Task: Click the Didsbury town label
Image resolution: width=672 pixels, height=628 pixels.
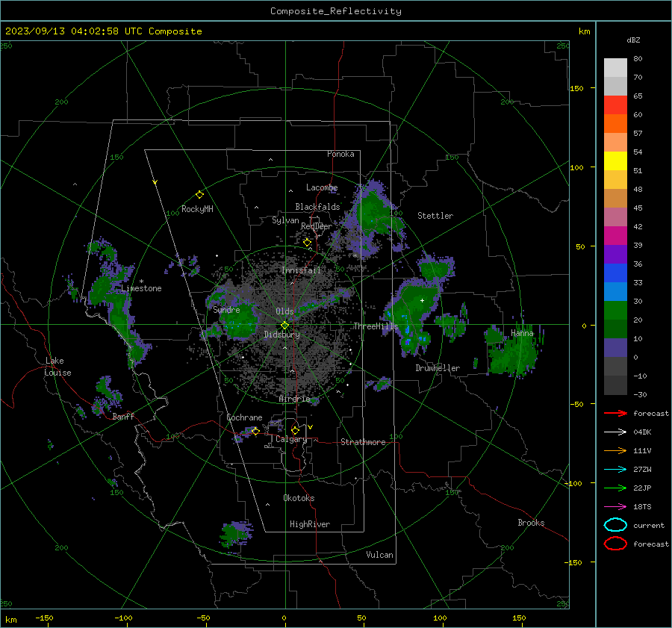Action: click(x=281, y=335)
